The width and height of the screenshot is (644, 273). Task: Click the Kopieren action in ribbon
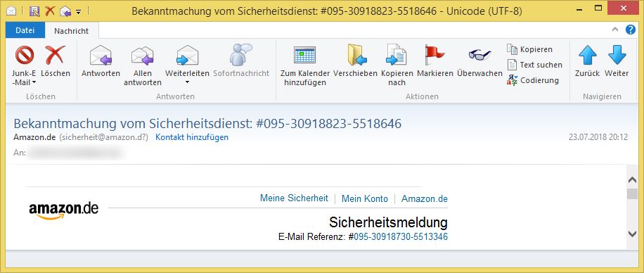[x=530, y=49]
